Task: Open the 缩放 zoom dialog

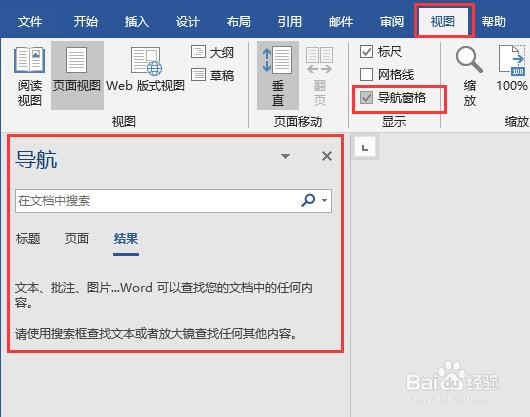Action: click(469, 76)
